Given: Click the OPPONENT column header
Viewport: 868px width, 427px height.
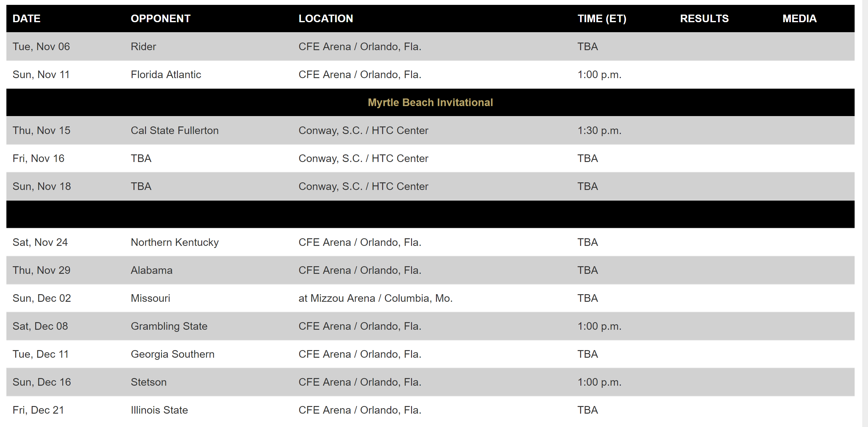Looking at the screenshot, I should point(161,19).
